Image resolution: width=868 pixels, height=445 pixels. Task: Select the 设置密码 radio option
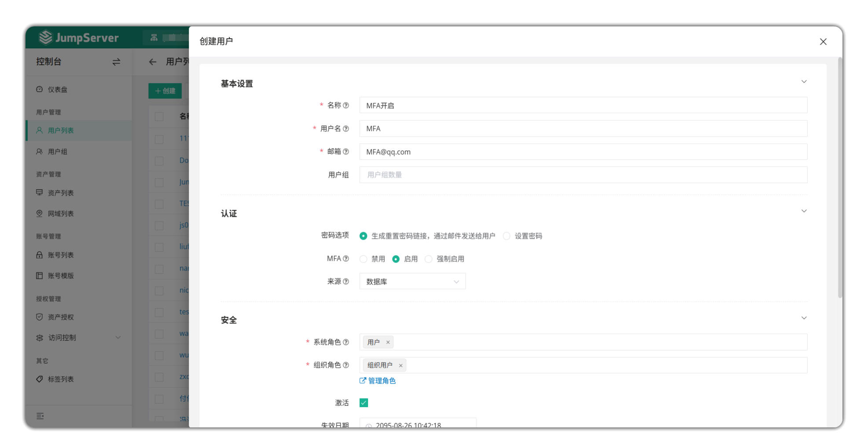[x=507, y=236]
